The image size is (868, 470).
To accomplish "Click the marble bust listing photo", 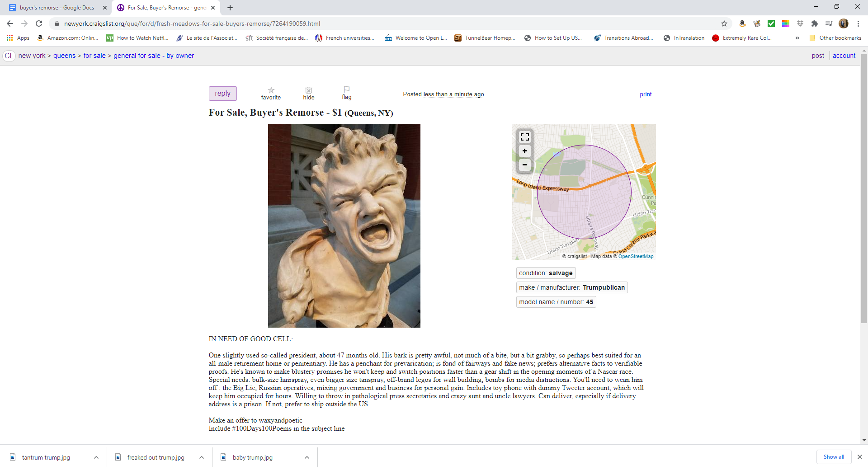I will click(x=344, y=226).
